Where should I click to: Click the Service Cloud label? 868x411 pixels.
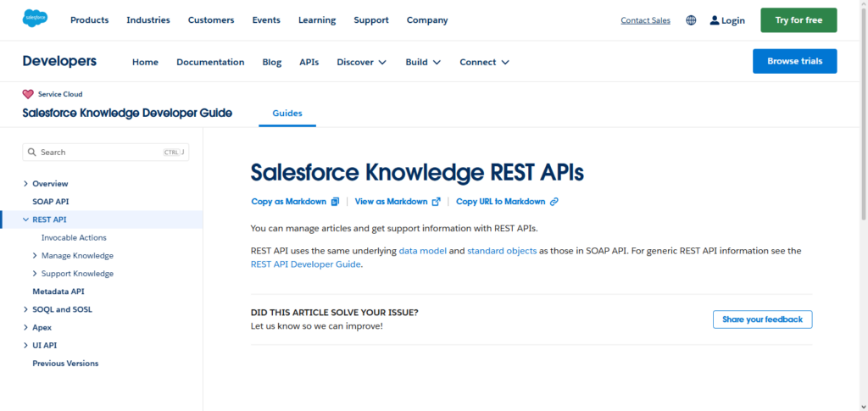[x=60, y=94]
